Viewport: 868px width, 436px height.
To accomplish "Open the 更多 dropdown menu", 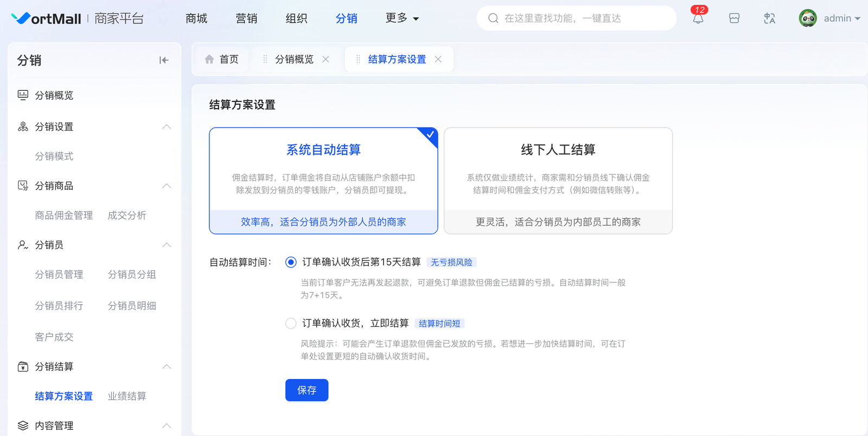I will click(x=402, y=18).
